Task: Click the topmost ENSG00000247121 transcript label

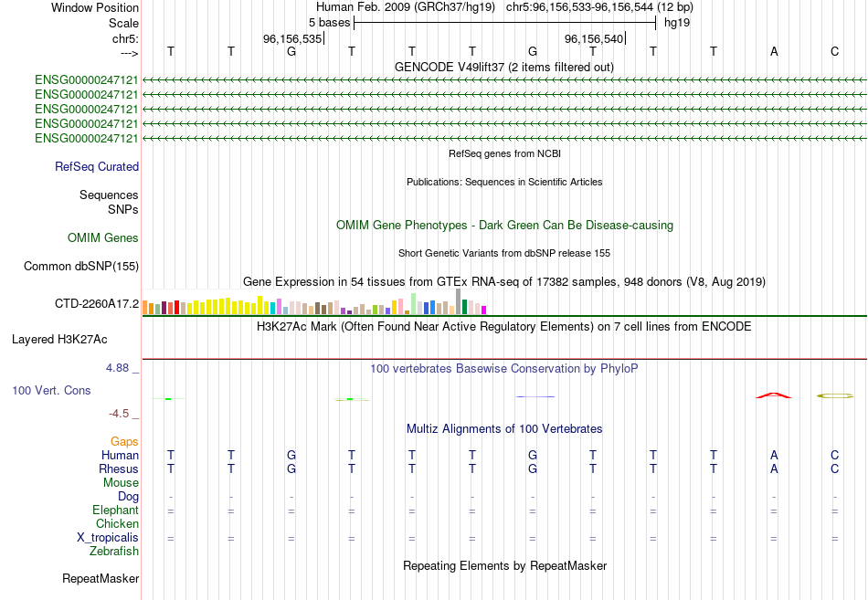Action: [87, 80]
